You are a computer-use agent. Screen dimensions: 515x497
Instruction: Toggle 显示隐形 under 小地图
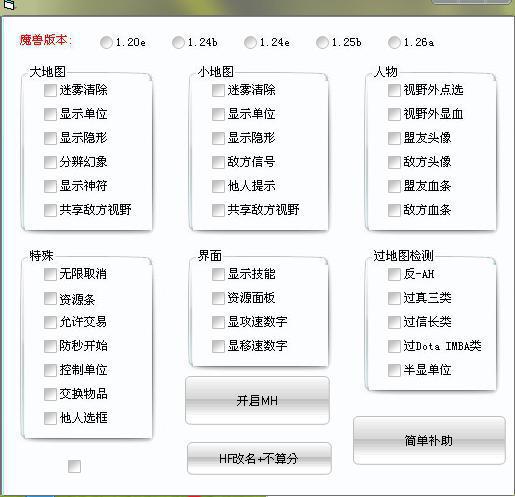(x=218, y=138)
